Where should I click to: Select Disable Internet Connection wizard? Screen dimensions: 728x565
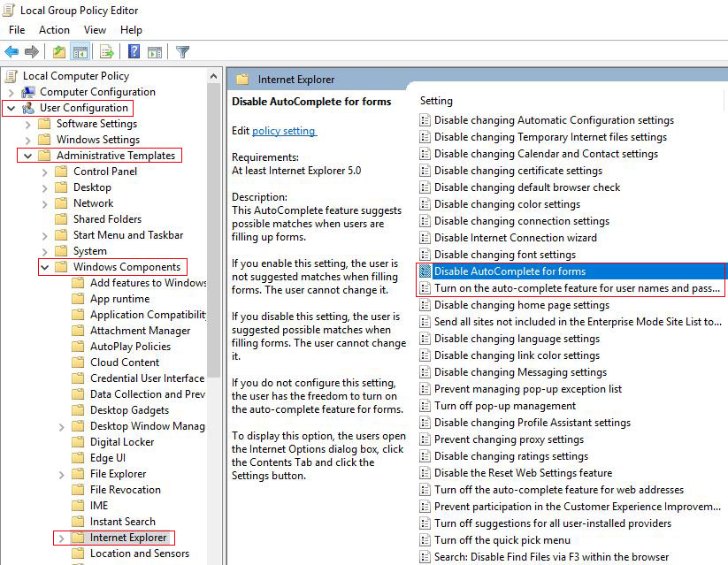coord(516,238)
